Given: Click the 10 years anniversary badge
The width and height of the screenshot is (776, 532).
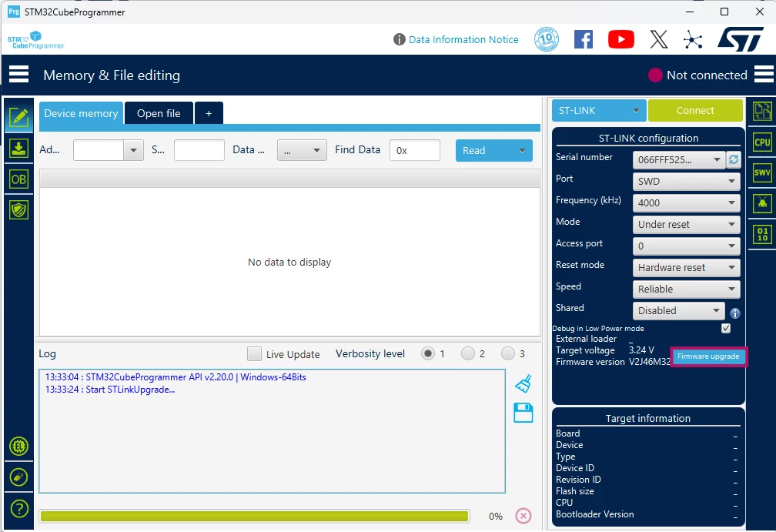Looking at the screenshot, I should [x=547, y=39].
